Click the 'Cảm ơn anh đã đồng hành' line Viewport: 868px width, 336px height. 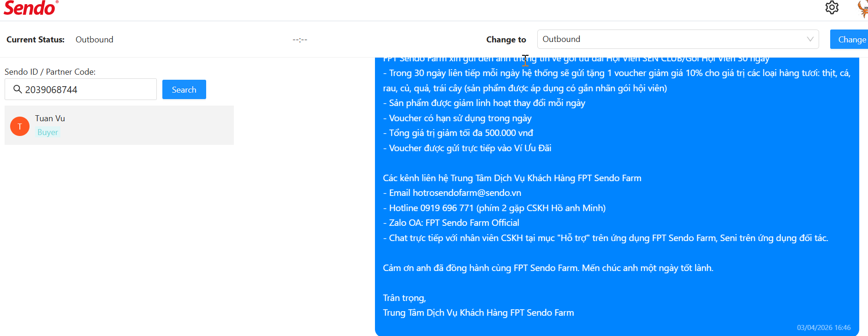[x=548, y=268]
